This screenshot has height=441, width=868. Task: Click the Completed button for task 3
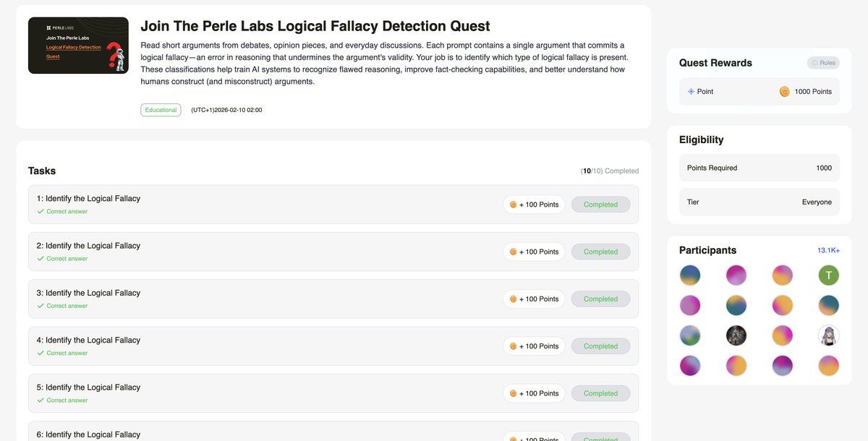tap(600, 299)
